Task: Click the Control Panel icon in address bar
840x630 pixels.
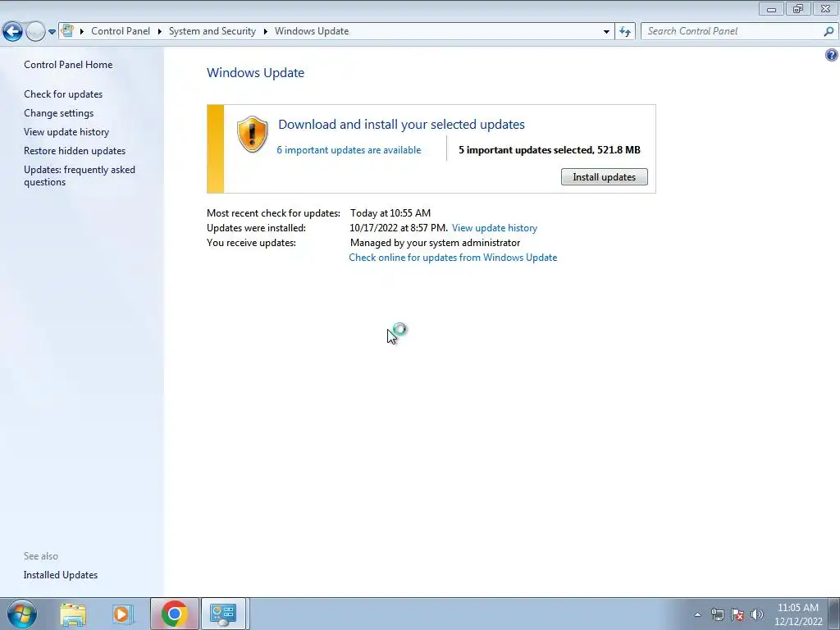Action: tap(67, 30)
